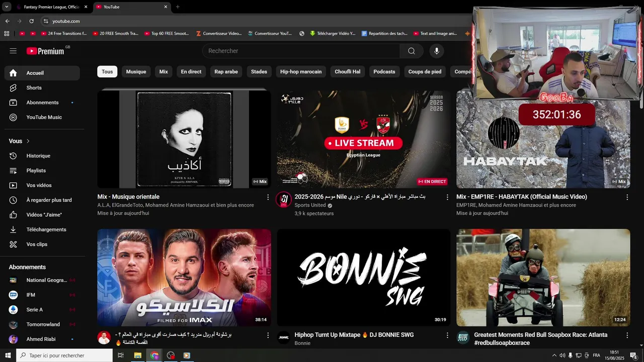The height and width of the screenshot is (362, 644).
Task: Select the Hip-hop marocain filter chip
Action: point(301,71)
